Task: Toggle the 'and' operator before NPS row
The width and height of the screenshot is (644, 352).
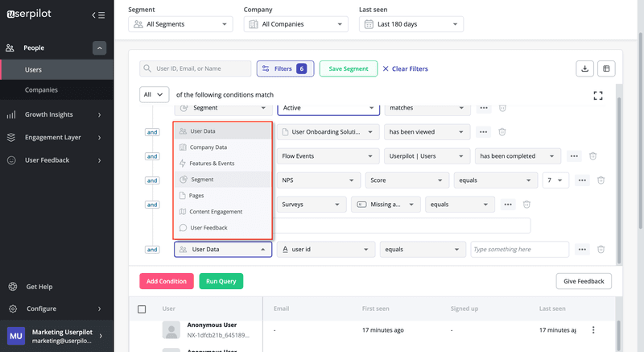Action: [x=152, y=180]
